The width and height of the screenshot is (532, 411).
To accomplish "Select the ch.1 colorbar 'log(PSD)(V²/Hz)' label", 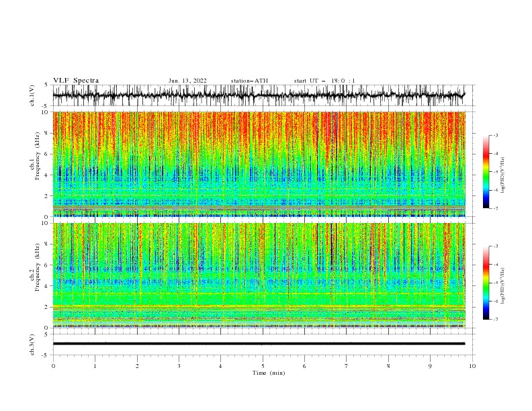I will pyautogui.click(x=502, y=175).
